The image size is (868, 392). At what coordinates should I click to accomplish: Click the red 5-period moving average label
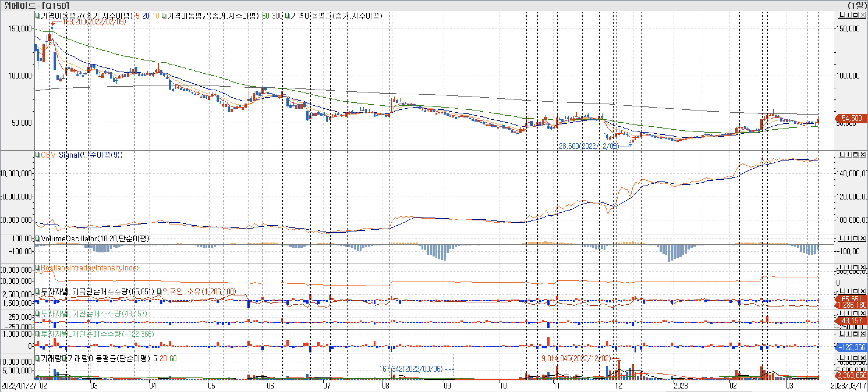(x=137, y=16)
